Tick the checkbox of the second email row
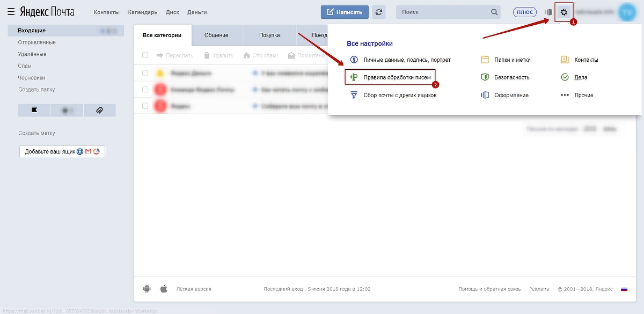This screenshot has height=314, width=644. 145,90
